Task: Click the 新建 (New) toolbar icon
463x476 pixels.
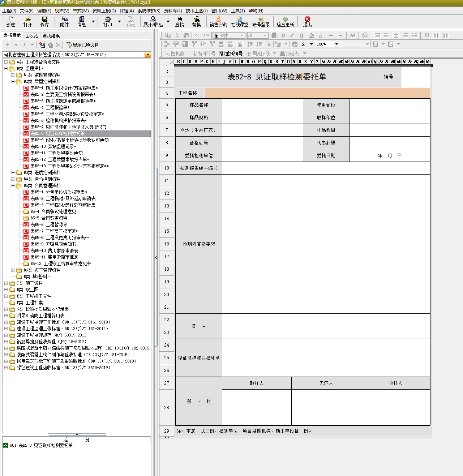Action: point(10,22)
